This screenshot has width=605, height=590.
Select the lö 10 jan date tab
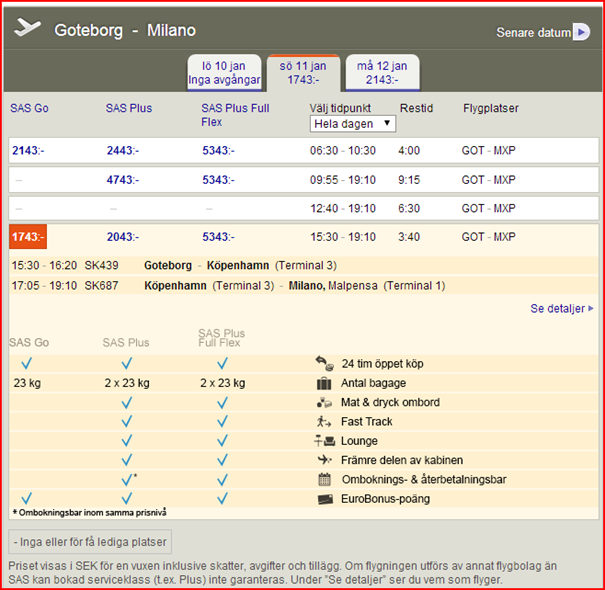click(222, 73)
